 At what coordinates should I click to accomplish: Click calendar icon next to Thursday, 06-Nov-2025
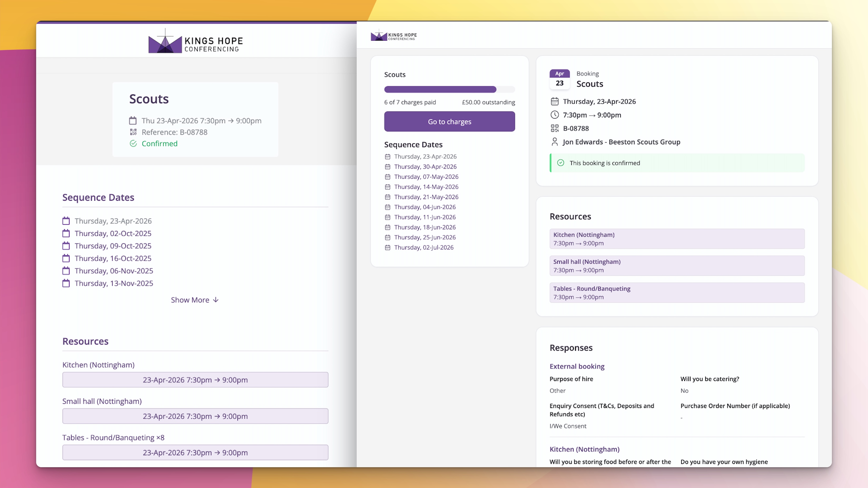pos(66,271)
